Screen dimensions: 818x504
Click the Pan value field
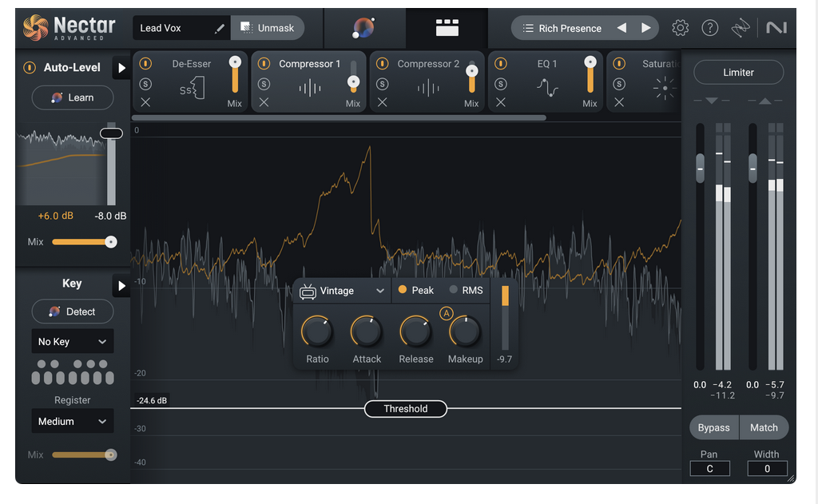pos(709,469)
